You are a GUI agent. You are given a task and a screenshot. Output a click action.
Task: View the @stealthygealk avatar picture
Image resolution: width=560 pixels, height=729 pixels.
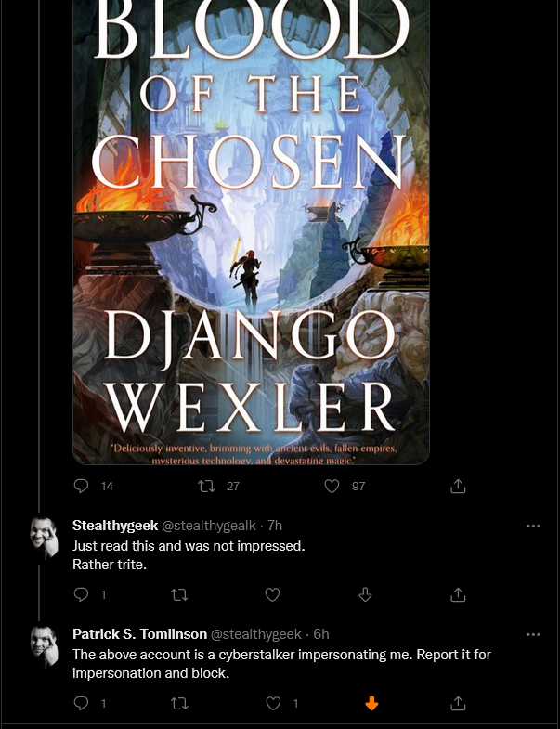[x=45, y=537]
